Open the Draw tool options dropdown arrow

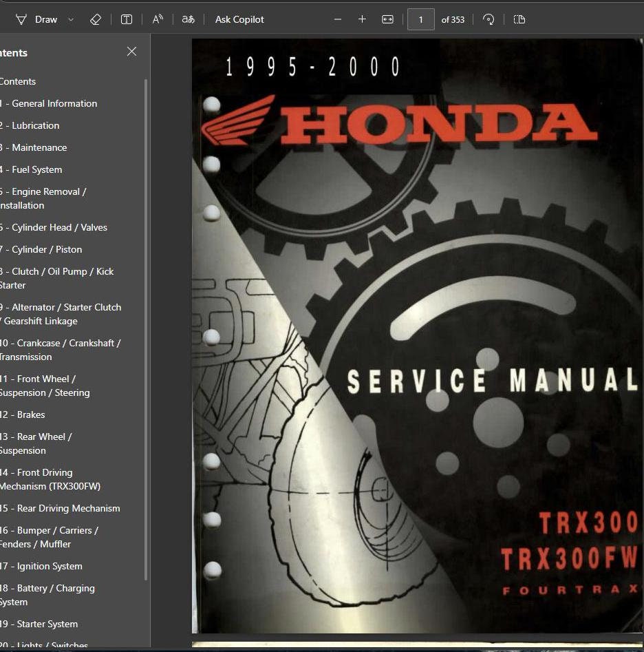click(71, 19)
